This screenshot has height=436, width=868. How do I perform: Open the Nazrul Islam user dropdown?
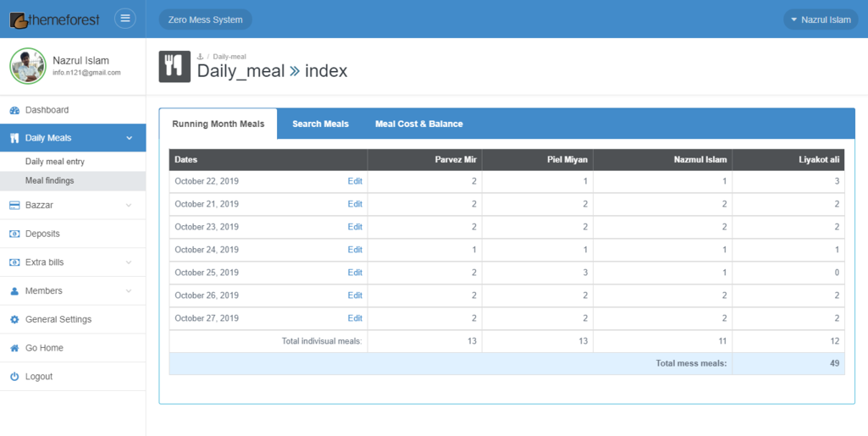point(820,19)
